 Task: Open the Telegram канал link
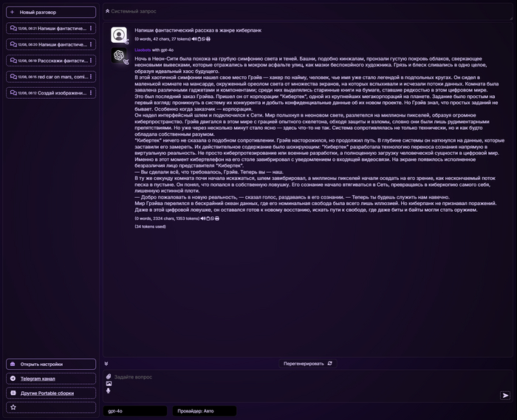(38, 379)
